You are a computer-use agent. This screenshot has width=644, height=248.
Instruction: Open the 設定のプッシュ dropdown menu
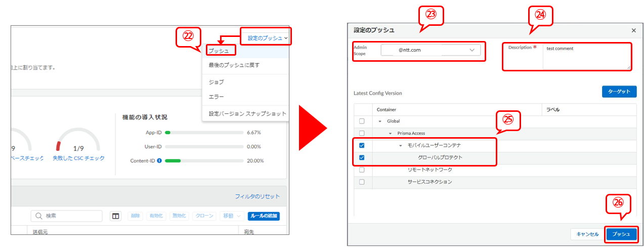[x=268, y=38]
